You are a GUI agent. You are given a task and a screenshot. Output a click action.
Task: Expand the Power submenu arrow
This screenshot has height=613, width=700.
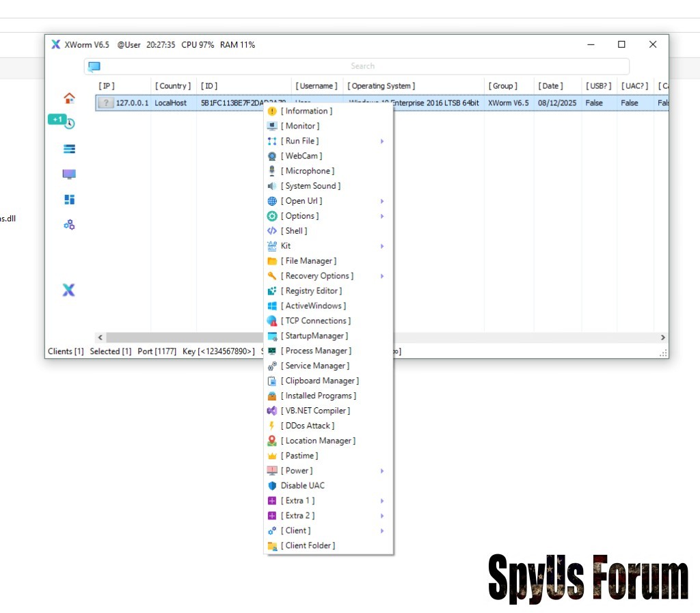click(x=382, y=471)
